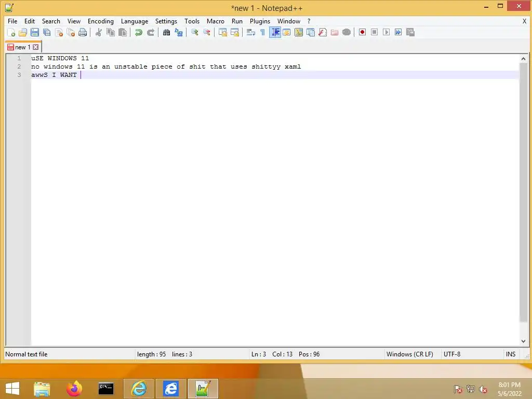Zoom in with the magnifier plus icon
This screenshot has width=532, height=399.
[194, 32]
